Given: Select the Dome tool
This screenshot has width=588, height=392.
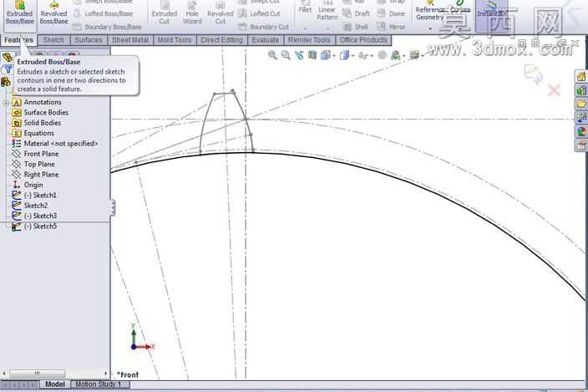Looking at the screenshot, I should click(391, 13).
